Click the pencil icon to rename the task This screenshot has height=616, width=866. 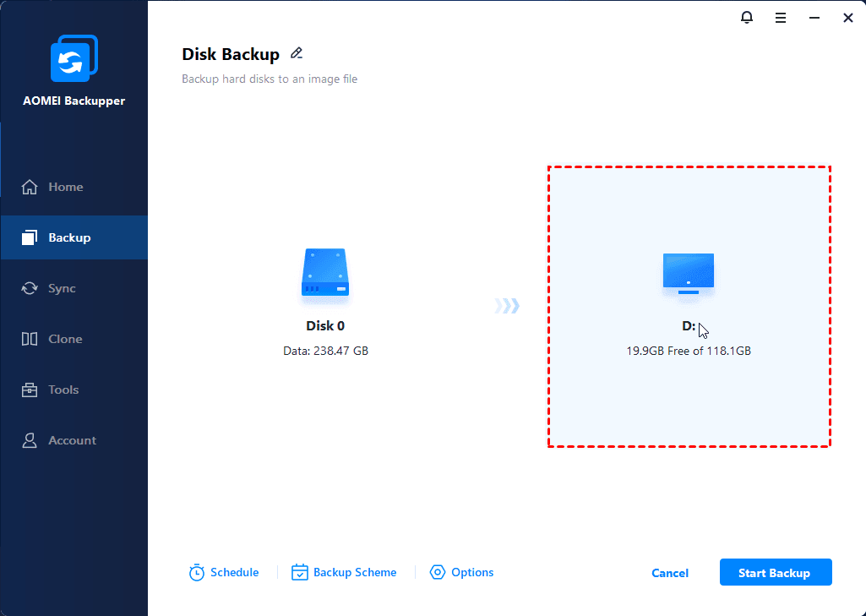click(x=297, y=53)
